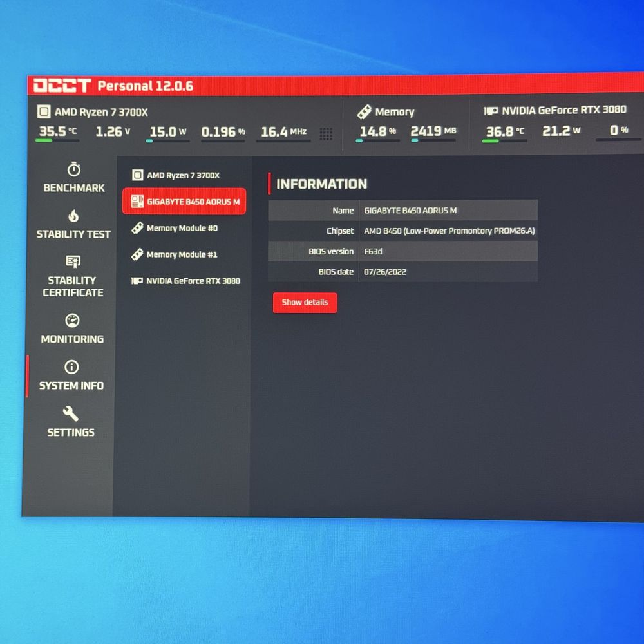Click the BIOS date value 07/26/2022

385,272
